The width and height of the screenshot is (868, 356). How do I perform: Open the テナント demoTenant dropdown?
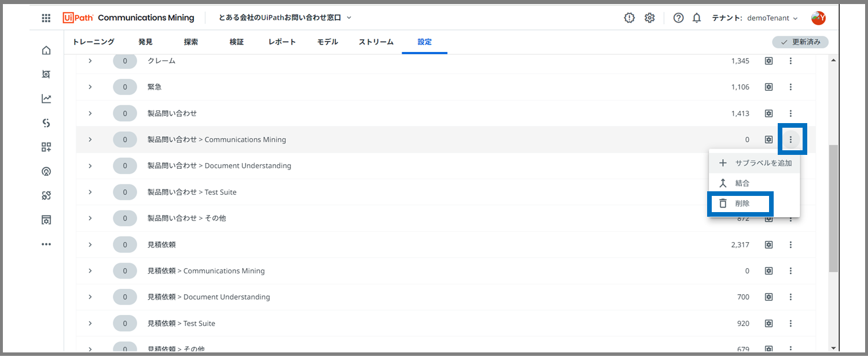[x=755, y=18]
